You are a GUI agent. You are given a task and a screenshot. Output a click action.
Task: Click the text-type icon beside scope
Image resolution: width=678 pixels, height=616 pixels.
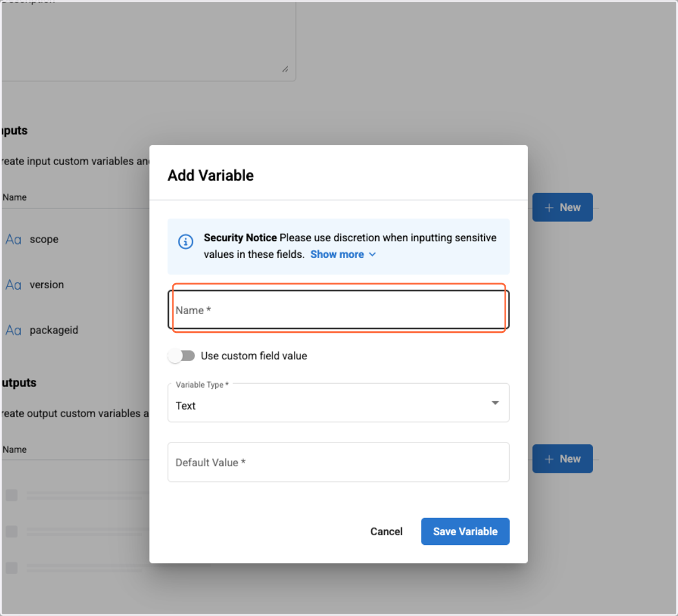(14, 240)
